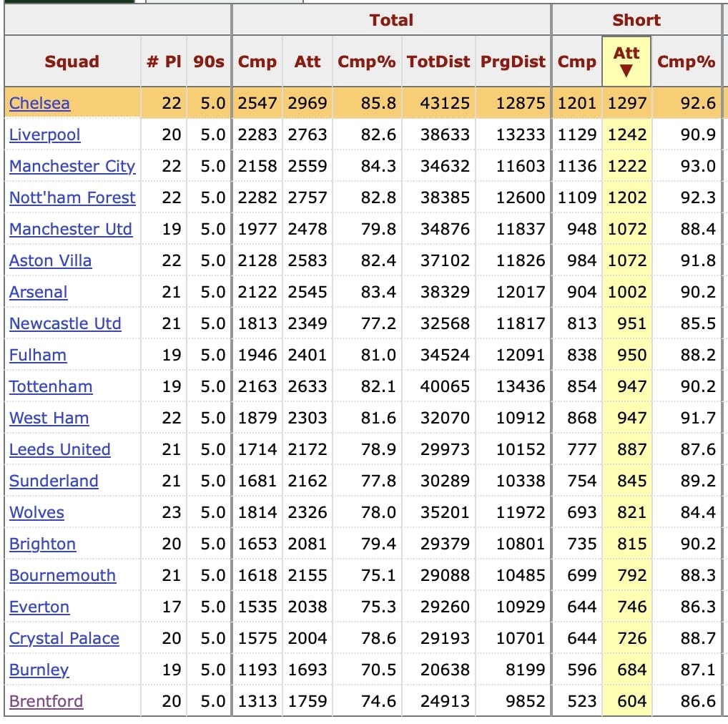
Task: Open the Tottenham squad link
Action: [x=51, y=386]
